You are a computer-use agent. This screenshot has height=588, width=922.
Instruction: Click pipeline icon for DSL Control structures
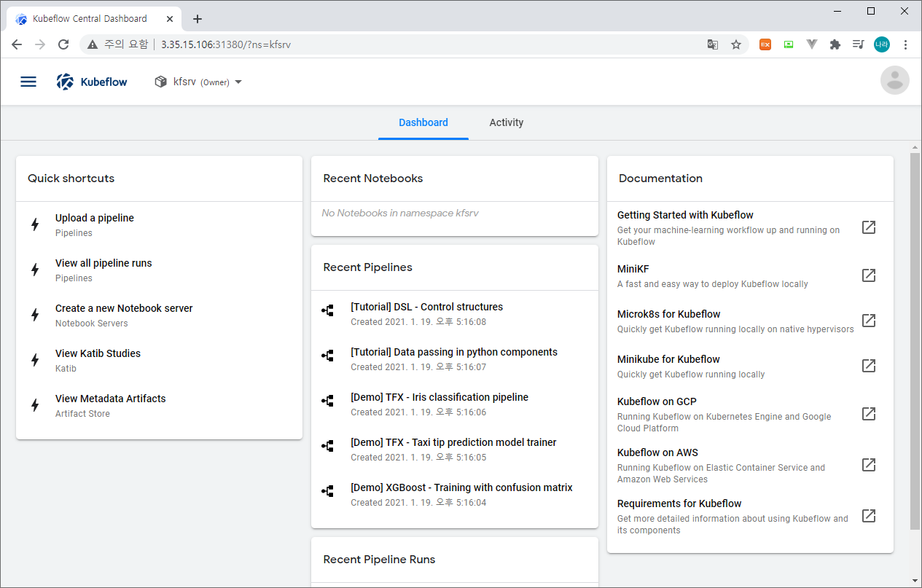pos(328,310)
